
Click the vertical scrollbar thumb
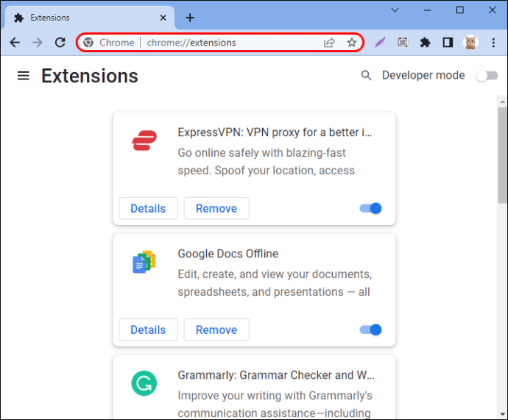pos(503,155)
